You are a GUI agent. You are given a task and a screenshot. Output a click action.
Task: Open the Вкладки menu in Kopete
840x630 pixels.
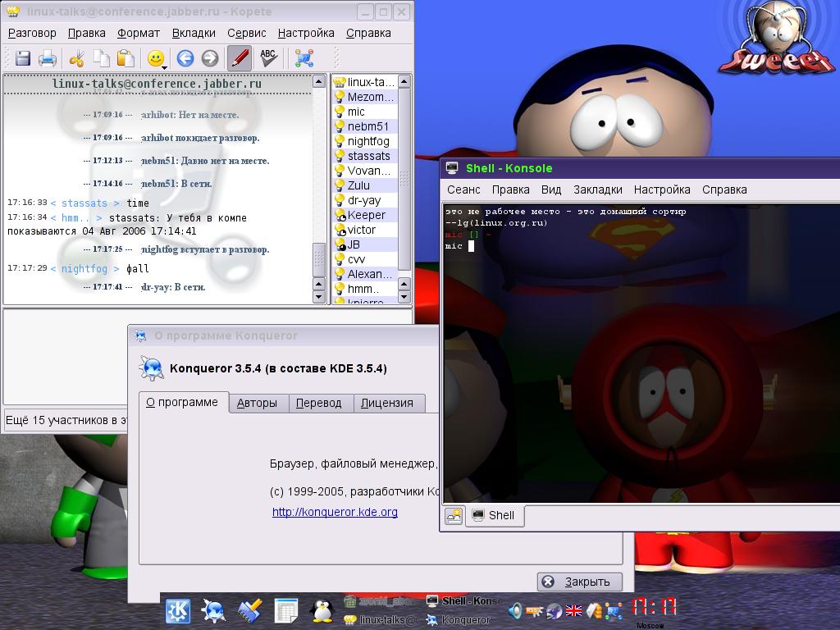pos(194,33)
